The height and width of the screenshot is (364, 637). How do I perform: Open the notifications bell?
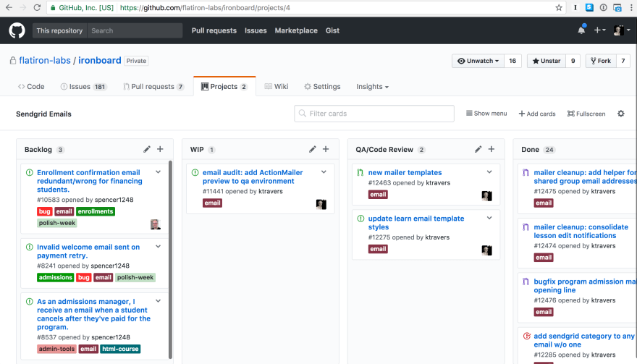point(581,30)
